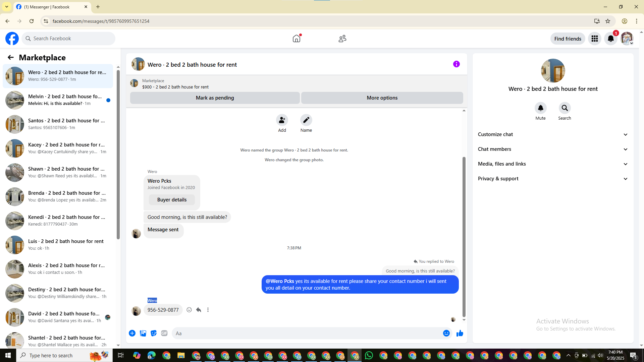Open the Facebook Home tab
Screen dimensions: 644x362
pos(297,39)
